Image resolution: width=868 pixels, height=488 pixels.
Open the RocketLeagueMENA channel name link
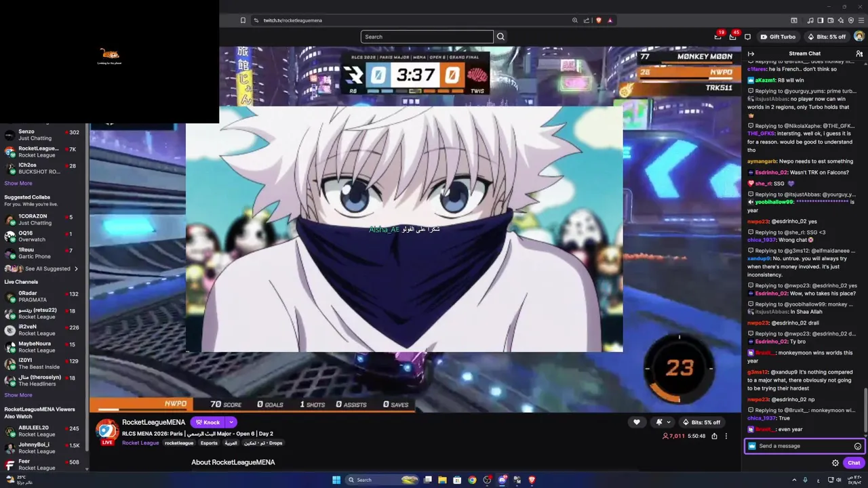tap(153, 422)
